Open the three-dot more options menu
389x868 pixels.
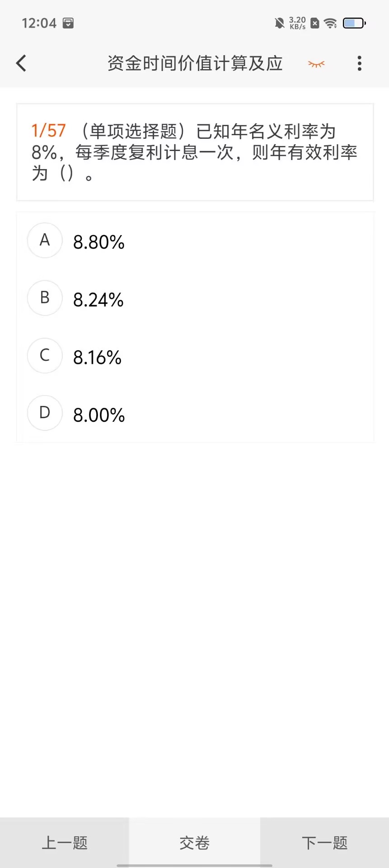coord(360,63)
